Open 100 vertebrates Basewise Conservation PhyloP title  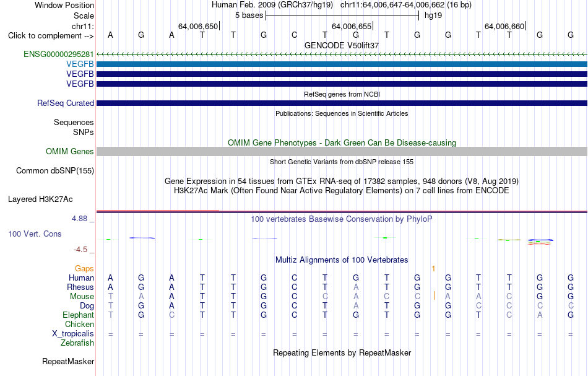click(x=342, y=219)
